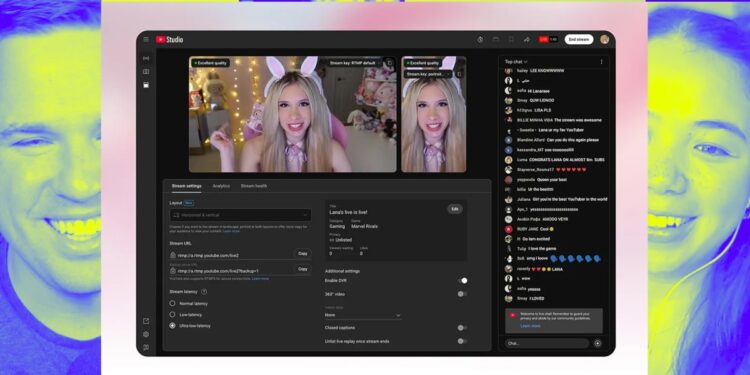The height and width of the screenshot is (375, 750).
Task: Copy the Stream URL
Action: point(302,254)
